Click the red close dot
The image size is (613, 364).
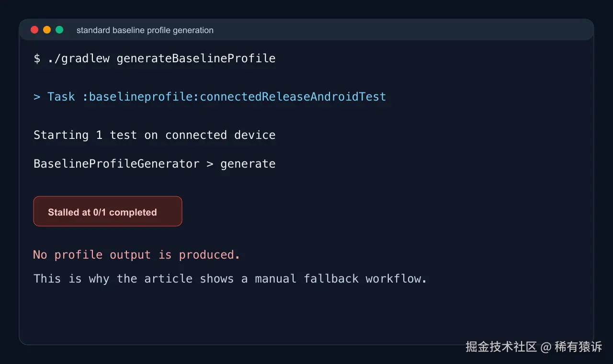click(x=34, y=30)
